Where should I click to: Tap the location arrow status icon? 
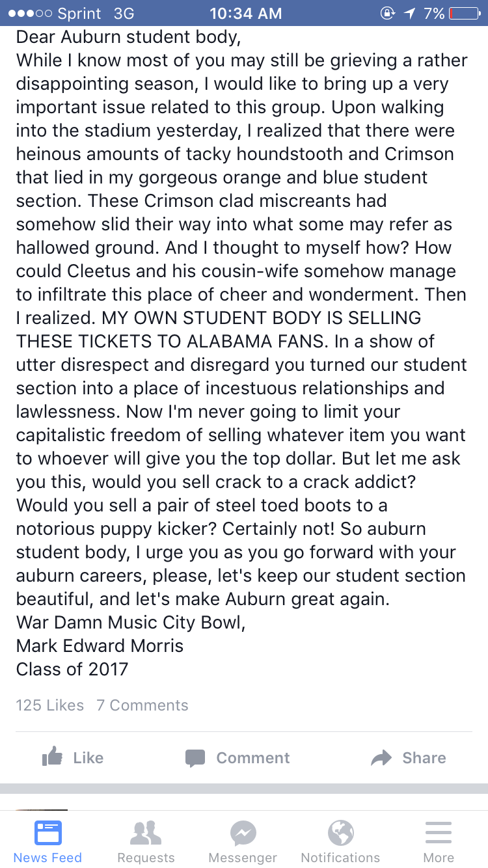411,13
